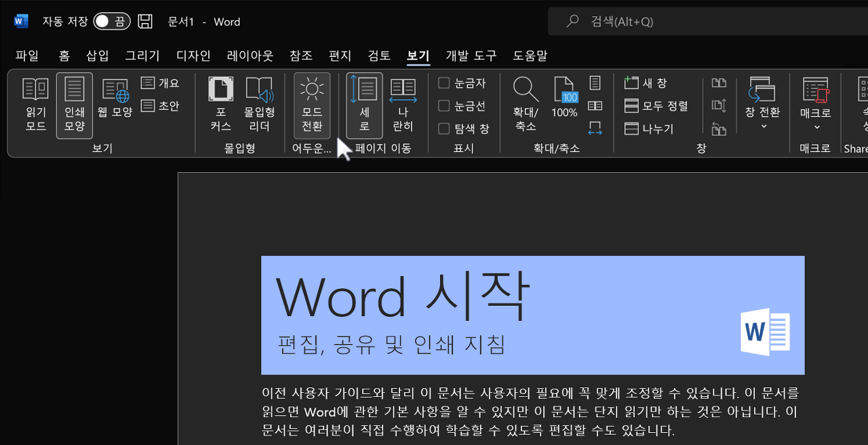Screen dimensions: 868x445
Task: Click subtitle '편집, 공유 및 인쇄 지침'
Action: click(392, 345)
